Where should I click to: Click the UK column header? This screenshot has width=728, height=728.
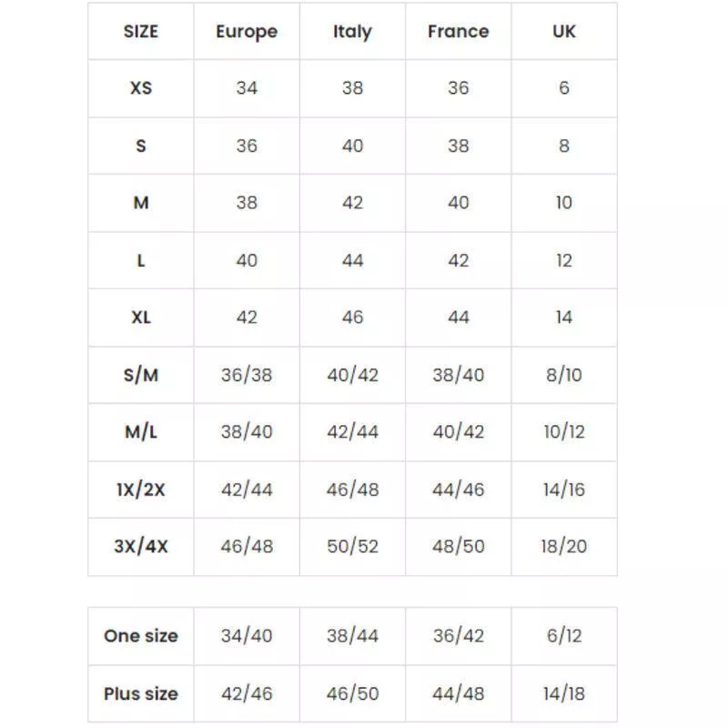pos(564,32)
